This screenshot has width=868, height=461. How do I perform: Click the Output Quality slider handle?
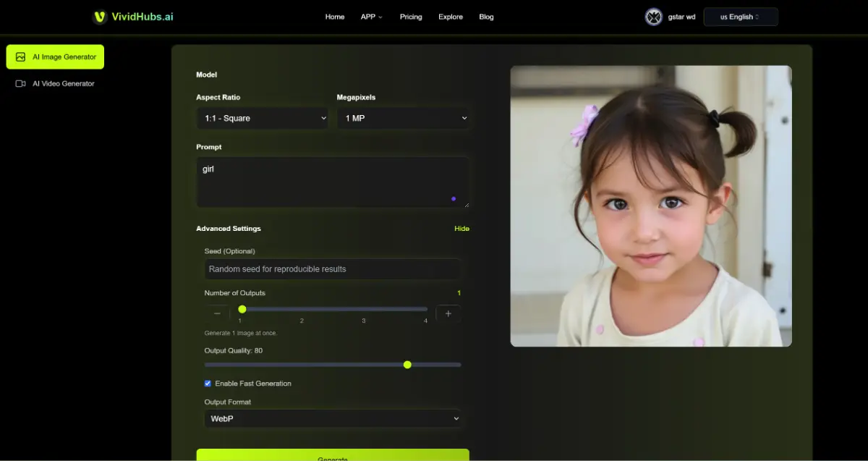407,365
